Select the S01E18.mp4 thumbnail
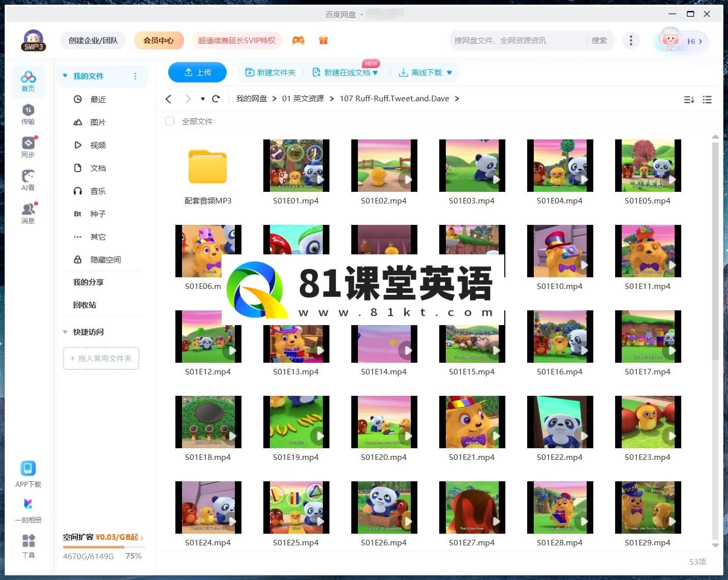This screenshot has width=728, height=580. coord(208,422)
